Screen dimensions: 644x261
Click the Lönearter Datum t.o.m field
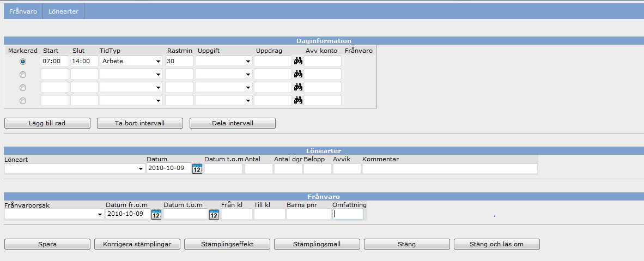(223, 168)
